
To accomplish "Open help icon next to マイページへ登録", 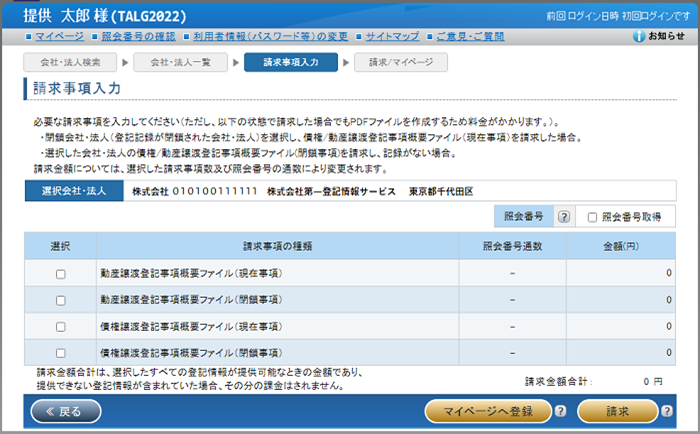I will [560, 411].
